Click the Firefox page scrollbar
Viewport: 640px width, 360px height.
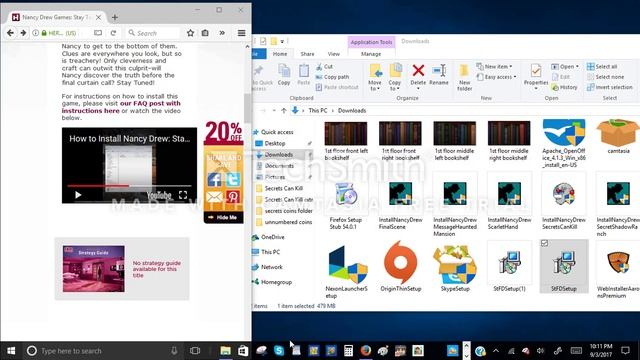coord(247,109)
